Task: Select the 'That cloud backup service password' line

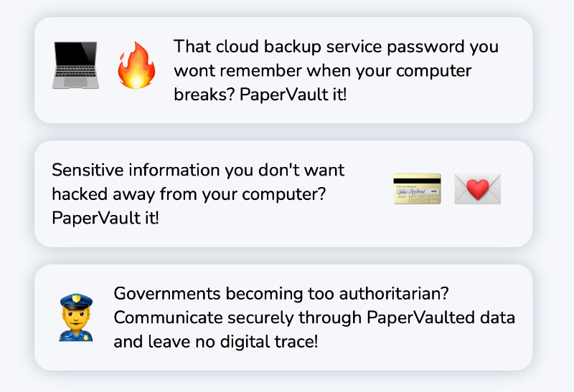Action: click(x=336, y=47)
